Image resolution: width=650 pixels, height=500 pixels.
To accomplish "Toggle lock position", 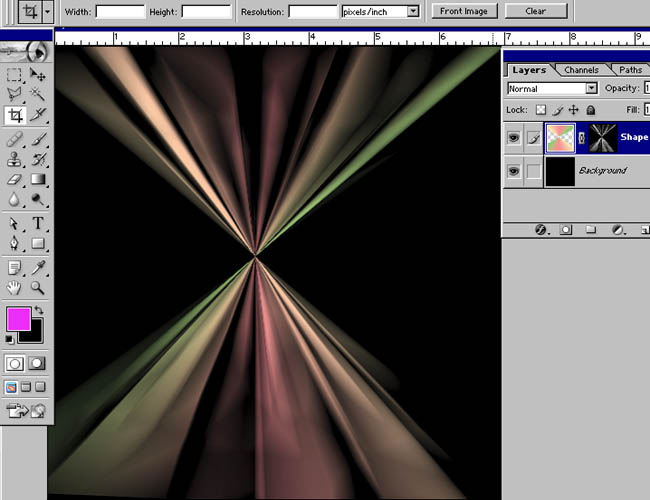I will (x=574, y=110).
